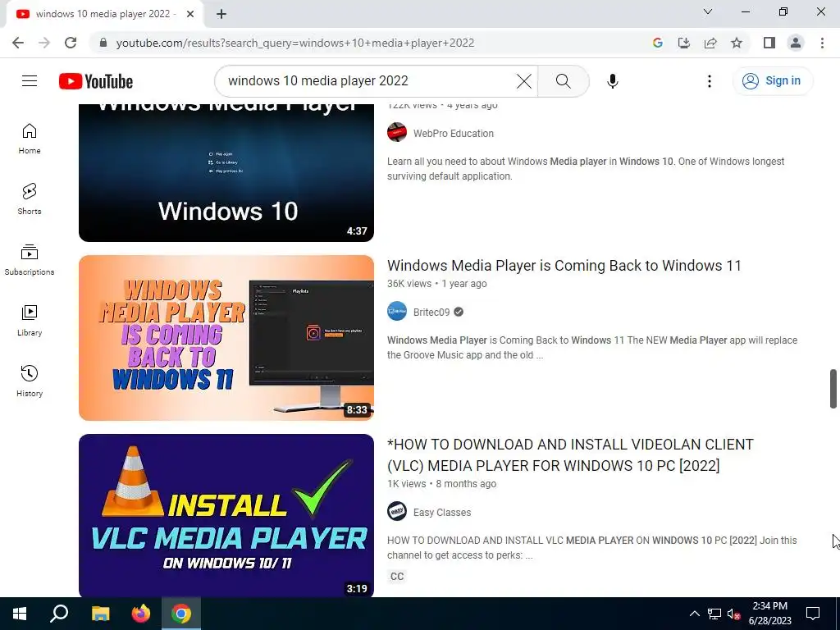Open a new browser tab
Image resolution: width=840 pixels, height=630 pixels.
pyautogui.click(x=221, y=14)
